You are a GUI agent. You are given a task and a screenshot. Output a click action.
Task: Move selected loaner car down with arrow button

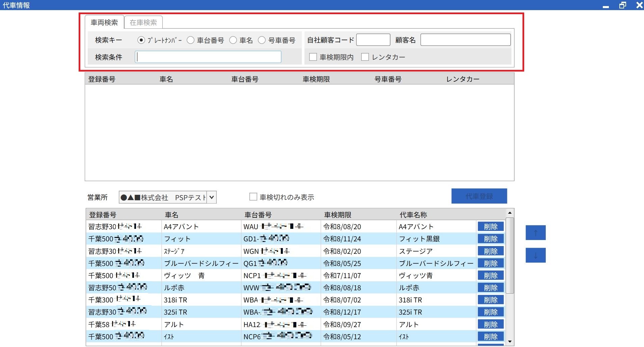tap(535, 255)
